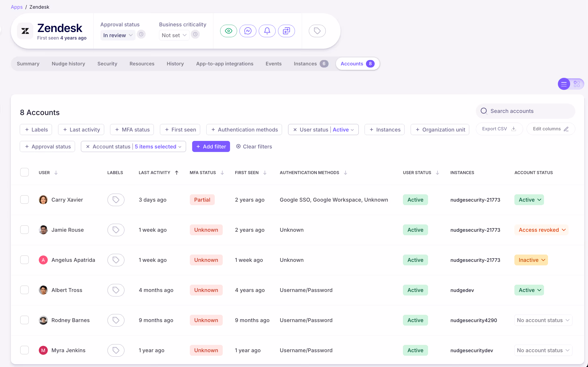Open the In review approval status dropdown
588x367 pixels.
(x=117, y=35)
